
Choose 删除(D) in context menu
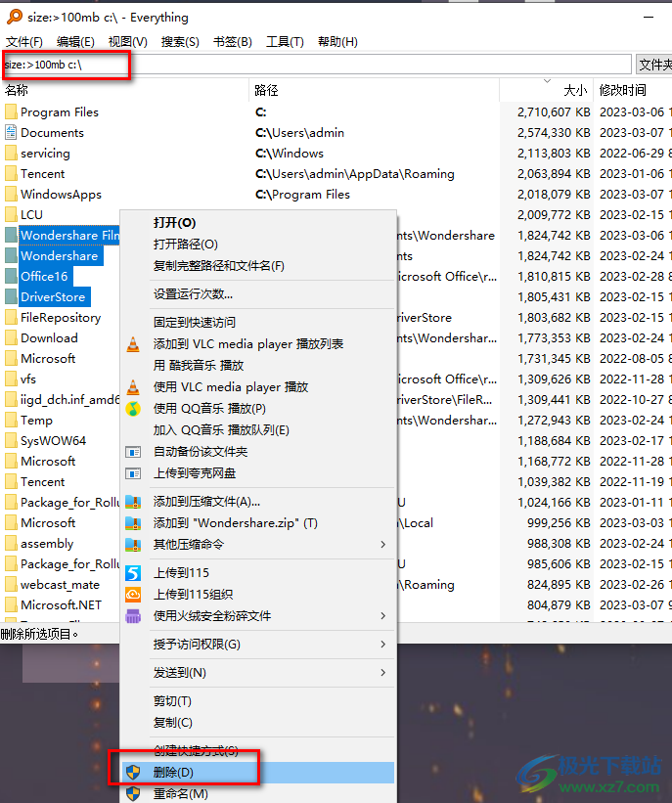(258, 772)
